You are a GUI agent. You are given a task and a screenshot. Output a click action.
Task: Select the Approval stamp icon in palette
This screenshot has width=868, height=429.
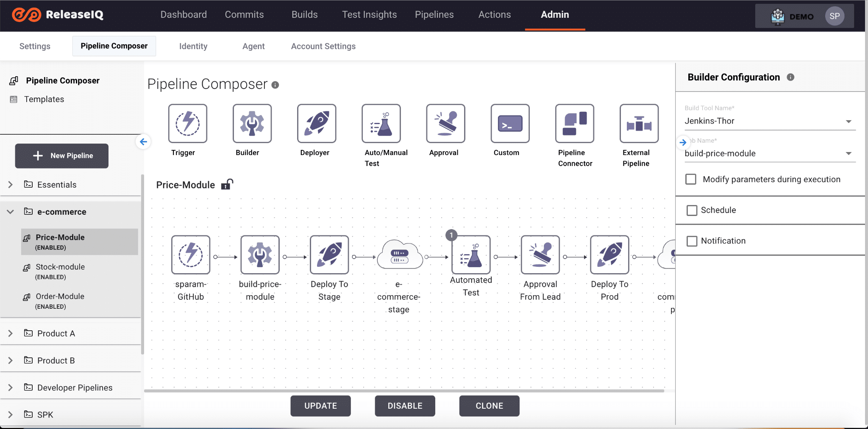coord(445,123)
